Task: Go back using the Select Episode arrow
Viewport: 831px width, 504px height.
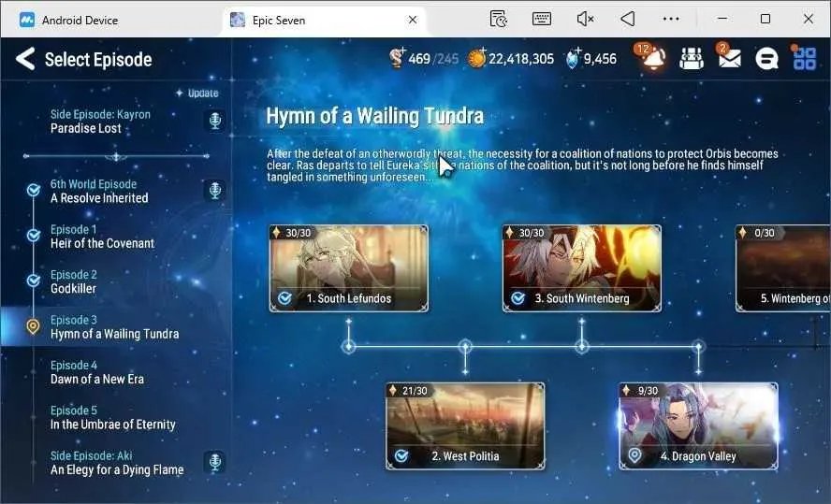Action: coord(25,59)
